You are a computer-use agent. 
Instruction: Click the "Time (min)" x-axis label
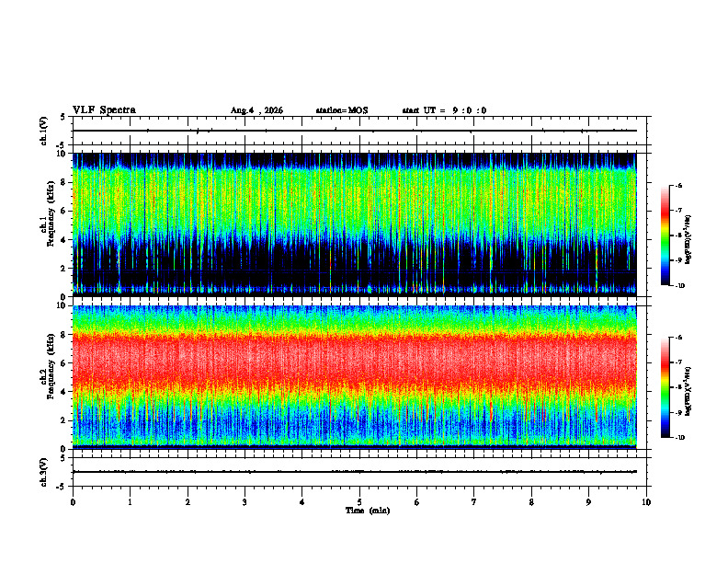tap(368, 511)
